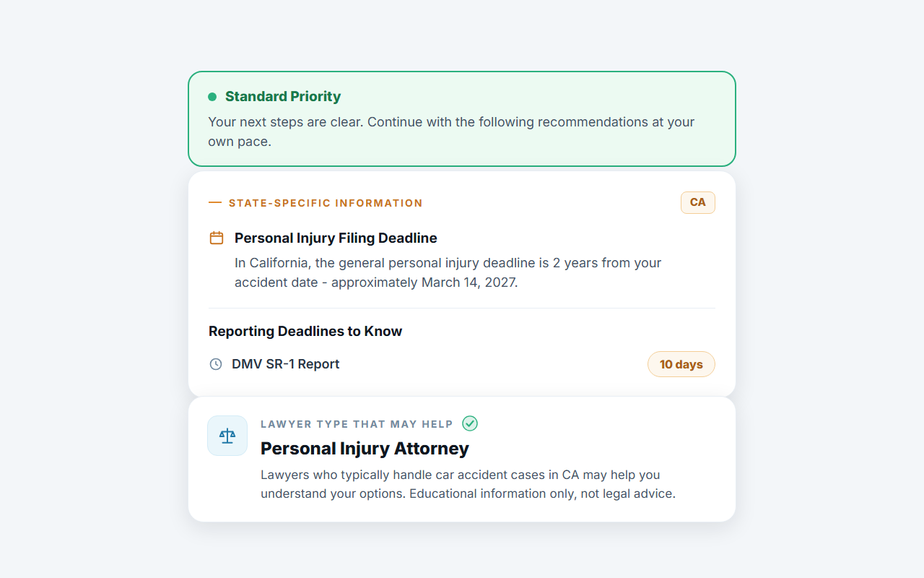Open the Personal Injury Attorney title
Screen dimensions: 924x578
[x=365, y=449]
